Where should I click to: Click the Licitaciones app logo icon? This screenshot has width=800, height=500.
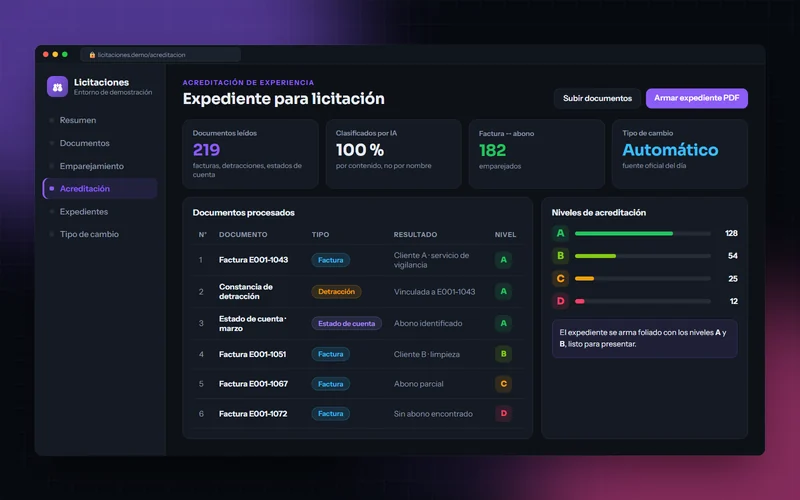click(57, 87)
